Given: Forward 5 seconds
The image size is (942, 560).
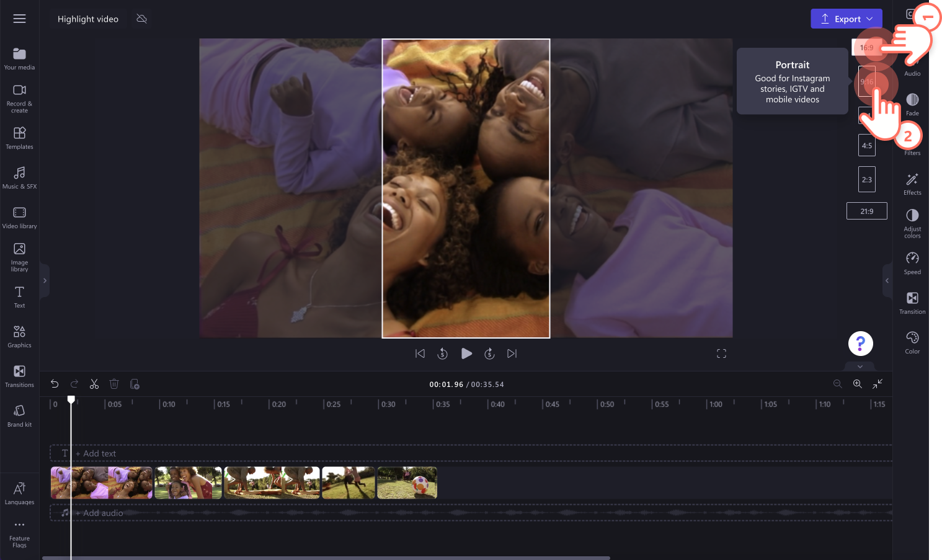Looking at the screenshot, I should point(489,353).
